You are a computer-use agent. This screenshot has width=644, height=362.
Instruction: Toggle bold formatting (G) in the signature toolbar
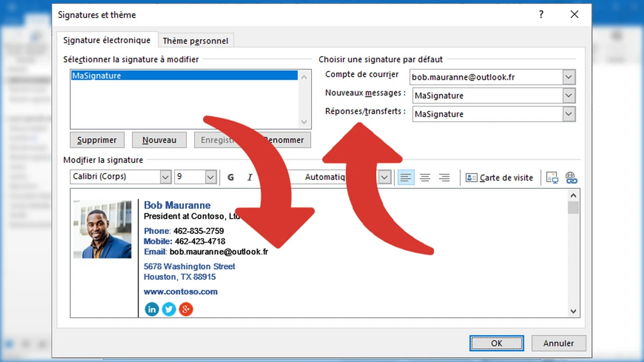pos(231,178)
